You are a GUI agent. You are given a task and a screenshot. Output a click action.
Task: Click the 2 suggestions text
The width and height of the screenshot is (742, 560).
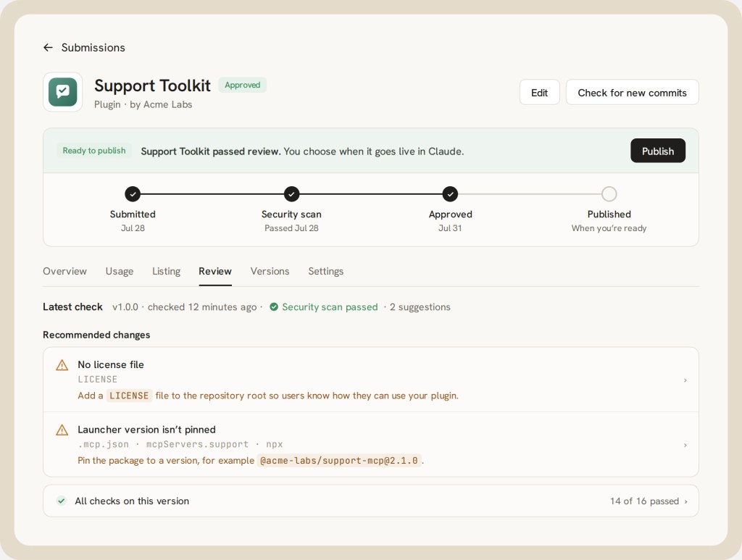click(x=420, y=307)
